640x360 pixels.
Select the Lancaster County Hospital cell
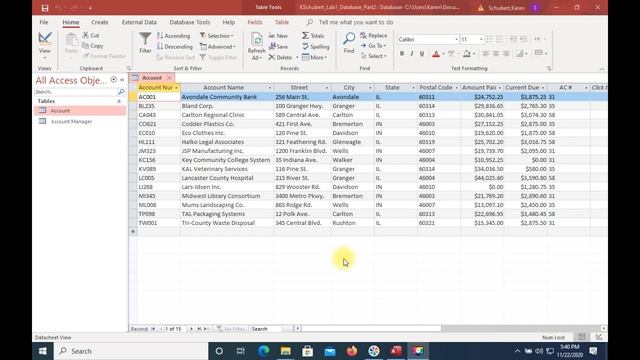tap(227, 178)
